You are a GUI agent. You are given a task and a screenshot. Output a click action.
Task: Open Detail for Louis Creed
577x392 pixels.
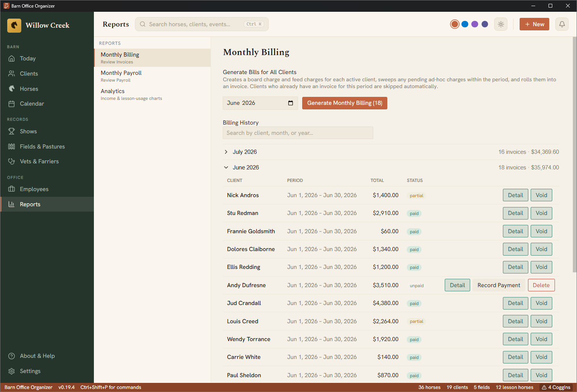[x=515, y=321]
